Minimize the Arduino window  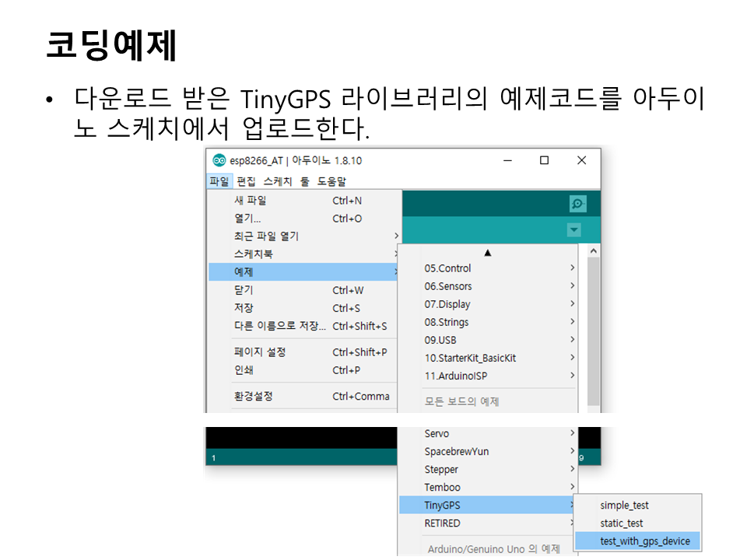click(508, 160)
